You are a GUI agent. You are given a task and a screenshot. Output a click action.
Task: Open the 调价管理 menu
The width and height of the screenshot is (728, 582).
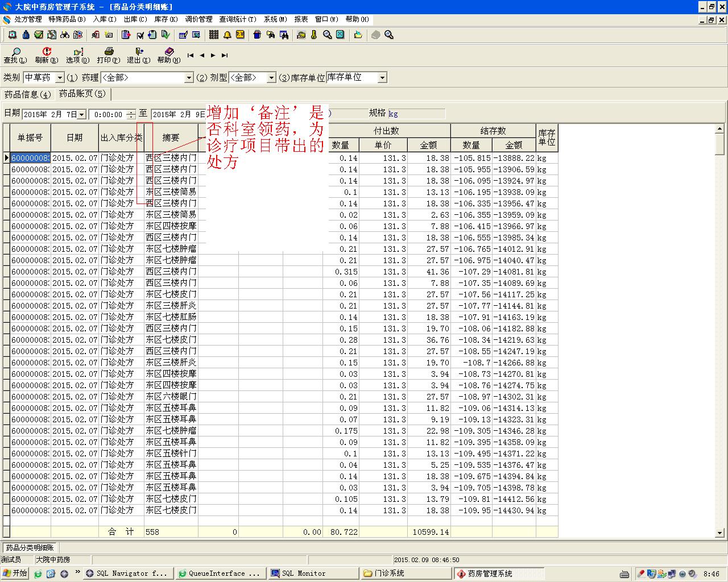pos(198,19)
